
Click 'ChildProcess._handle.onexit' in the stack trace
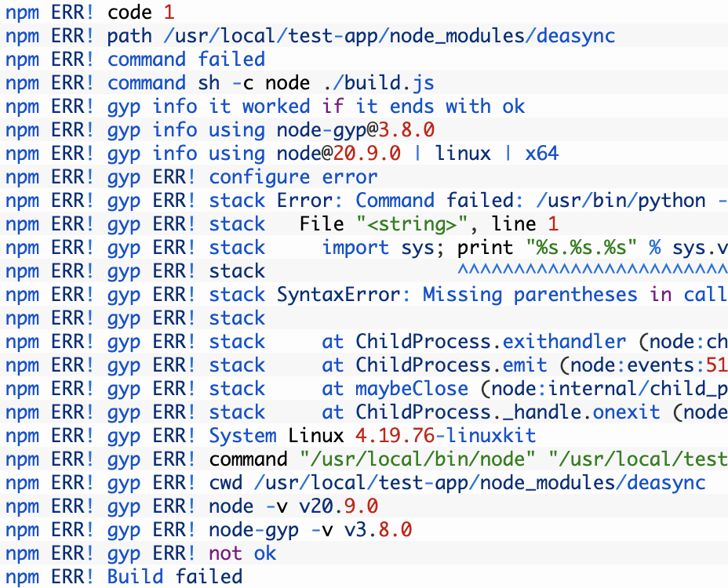click(x=508, y=412)
